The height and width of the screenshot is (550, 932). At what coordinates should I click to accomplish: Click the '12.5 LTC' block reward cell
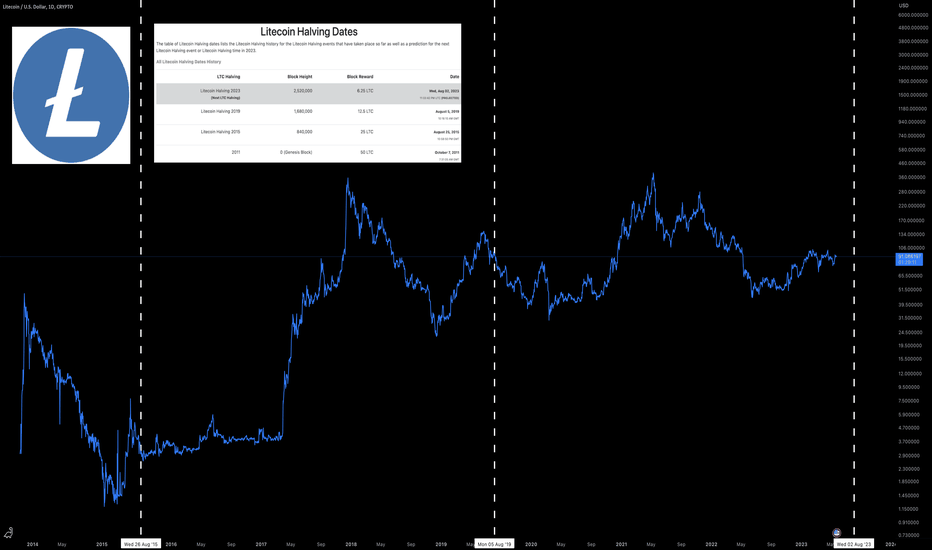[x=365, y=111]
